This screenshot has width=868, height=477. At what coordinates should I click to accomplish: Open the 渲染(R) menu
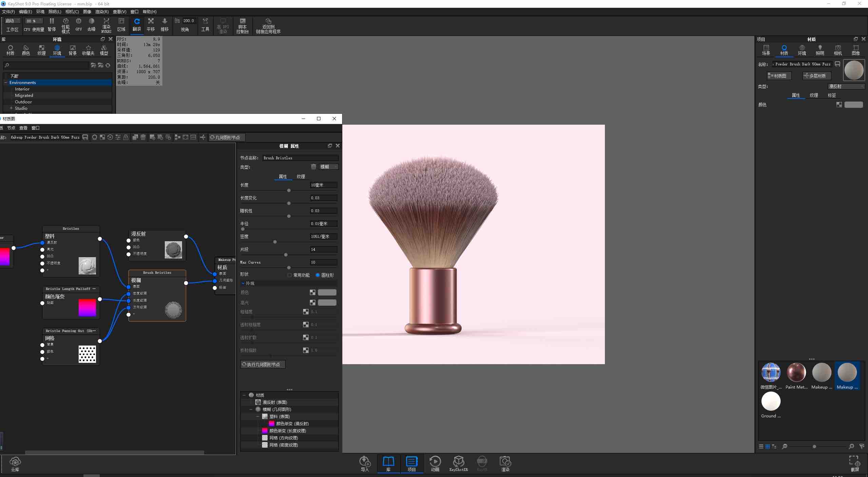[102, 12]
